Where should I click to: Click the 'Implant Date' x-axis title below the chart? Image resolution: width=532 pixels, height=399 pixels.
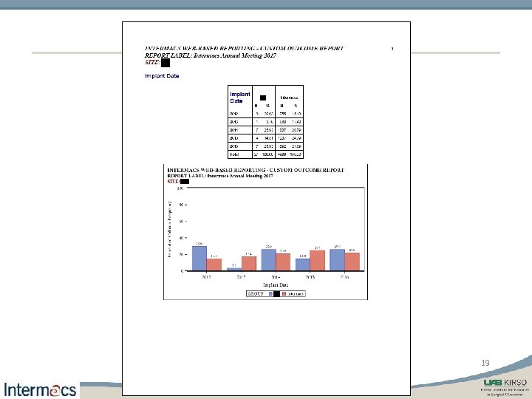(276, 285)
